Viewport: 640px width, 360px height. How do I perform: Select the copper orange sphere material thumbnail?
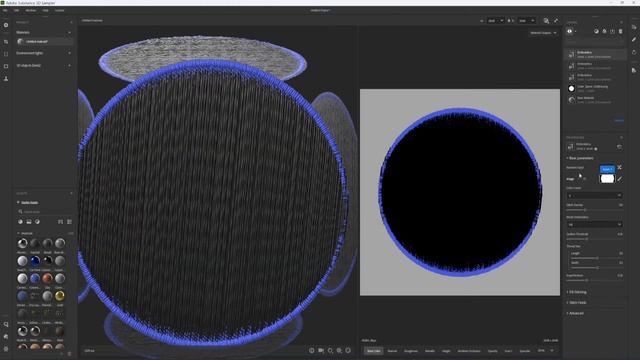click(47, 278)
